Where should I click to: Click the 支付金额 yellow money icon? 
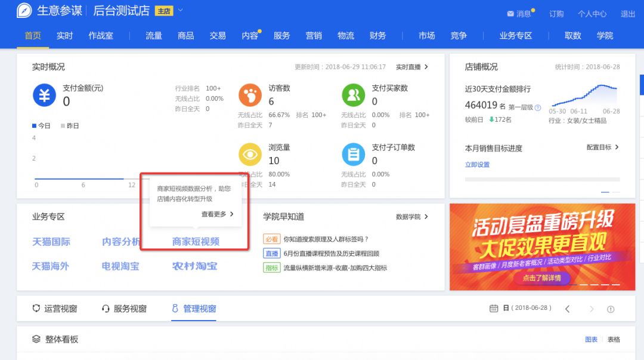click(x=44, y=96)
